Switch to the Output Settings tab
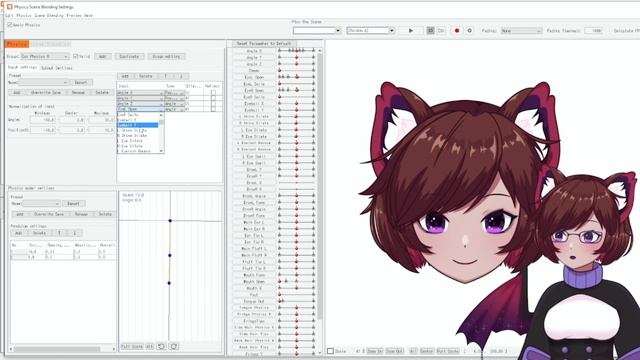Screen dimensions: 640x360 [x=57, y=68]
